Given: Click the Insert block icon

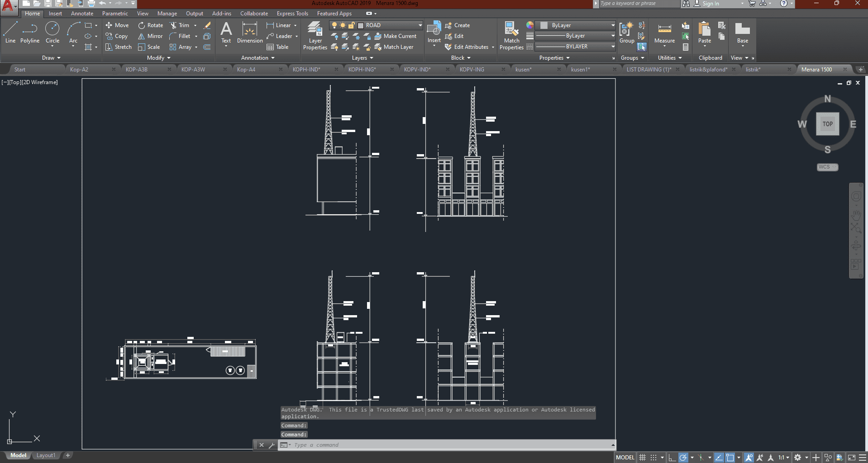Looking at the screenshot, I should coord(434,32).
